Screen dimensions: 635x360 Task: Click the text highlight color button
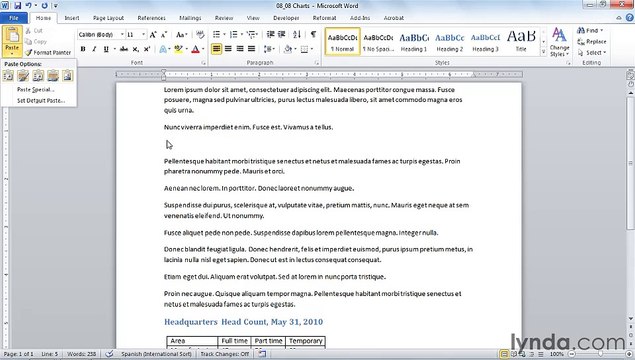[x=178, y=49]
